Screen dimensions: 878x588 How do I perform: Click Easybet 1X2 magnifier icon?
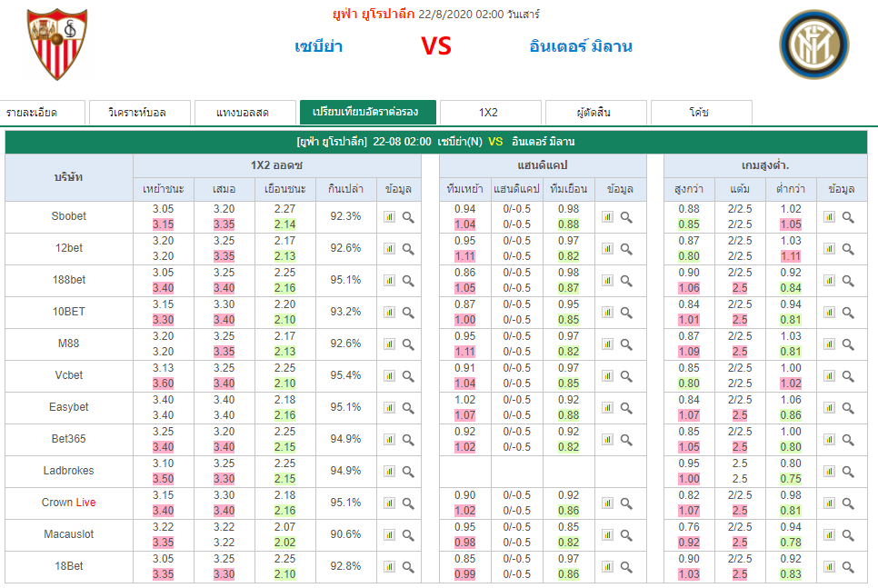pyautogui.click(x=408, y=409)
